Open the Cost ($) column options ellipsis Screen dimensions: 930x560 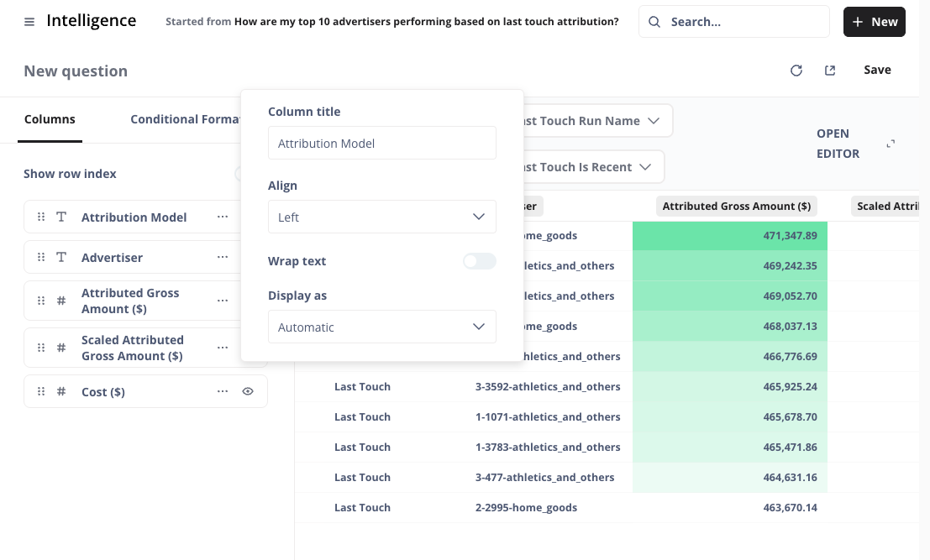(223, 391)
